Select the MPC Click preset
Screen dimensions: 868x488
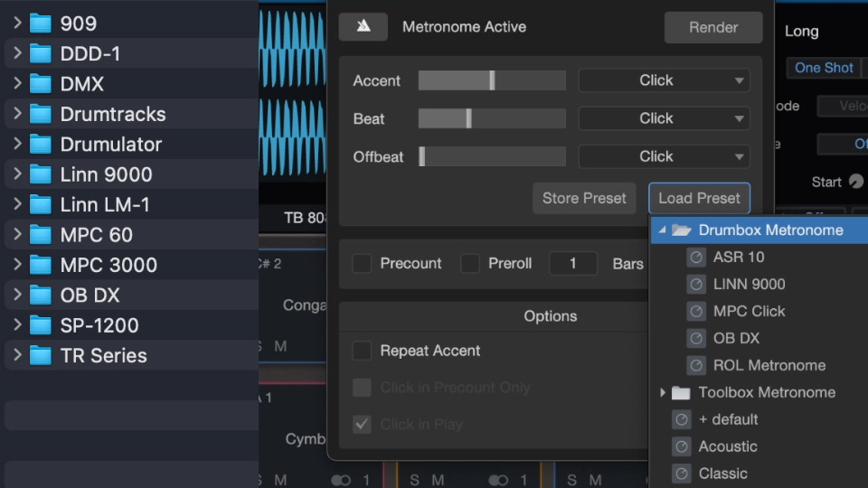[x=749, y=312]
